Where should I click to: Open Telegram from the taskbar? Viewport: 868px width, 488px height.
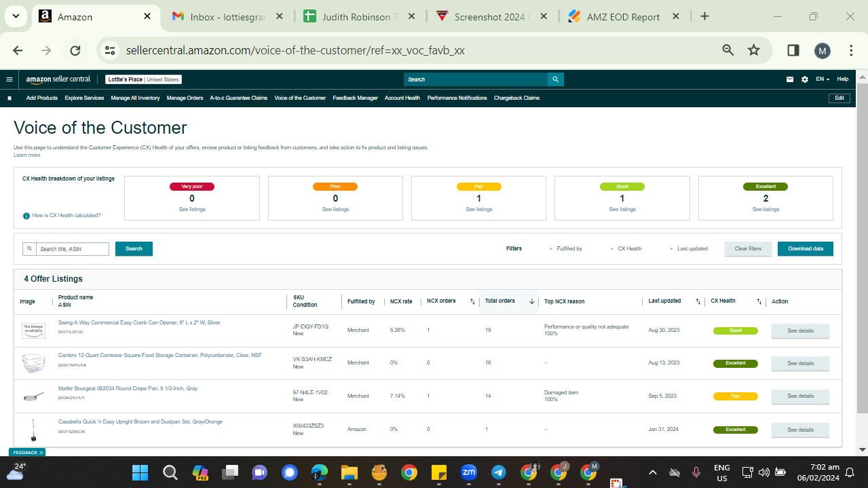498,472
